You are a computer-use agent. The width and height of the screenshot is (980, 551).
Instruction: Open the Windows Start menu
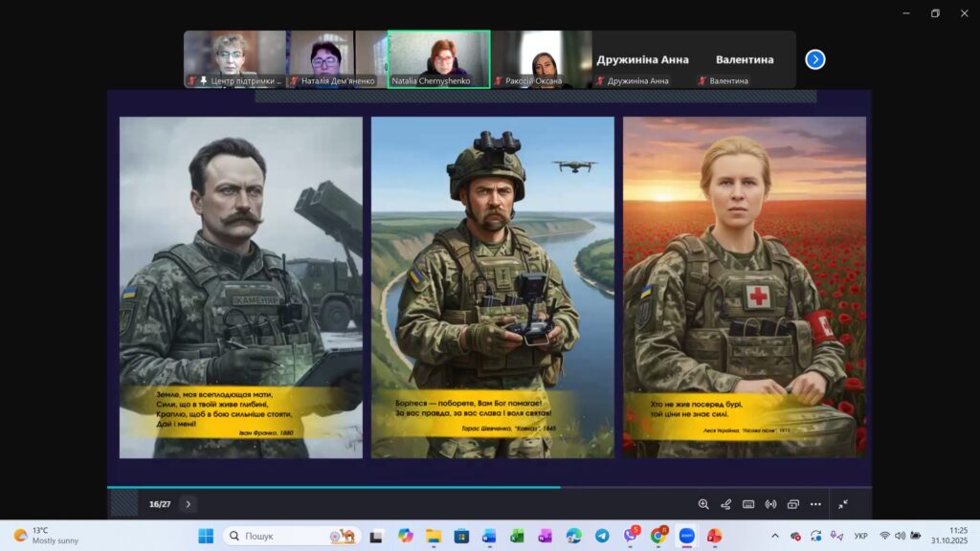(x=206, y=536)
